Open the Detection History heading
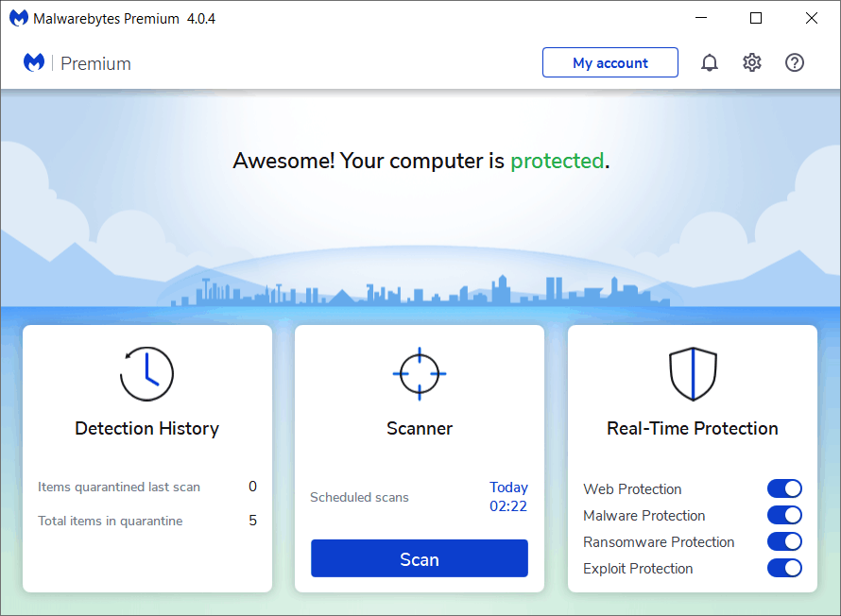This screenshot has width=841, height=616. click(x=147, y=428)
